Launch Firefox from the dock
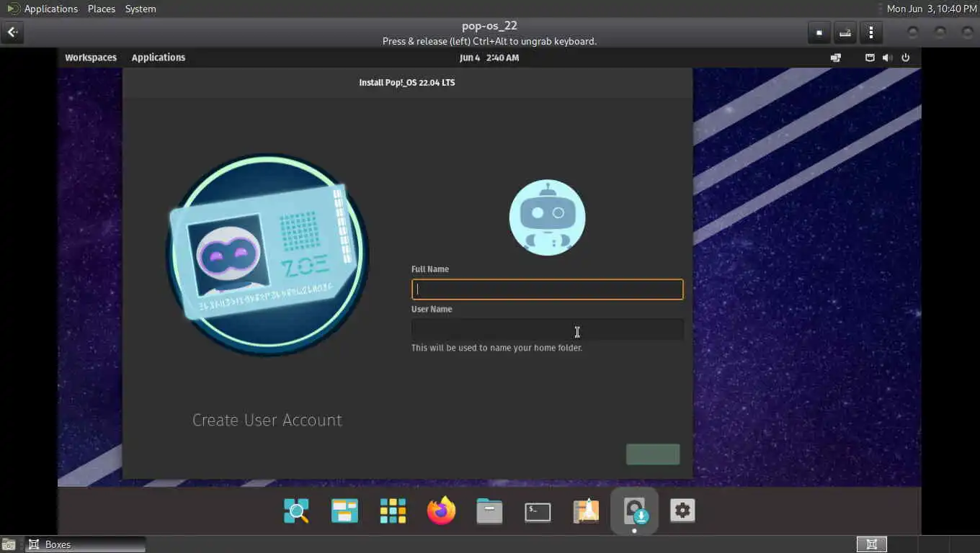The image size is (980, 553). [x=441, y=511]
